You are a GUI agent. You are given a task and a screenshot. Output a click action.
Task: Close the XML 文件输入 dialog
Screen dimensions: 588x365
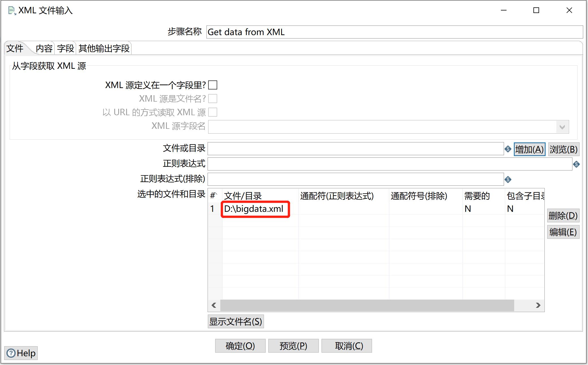(569, 10)
